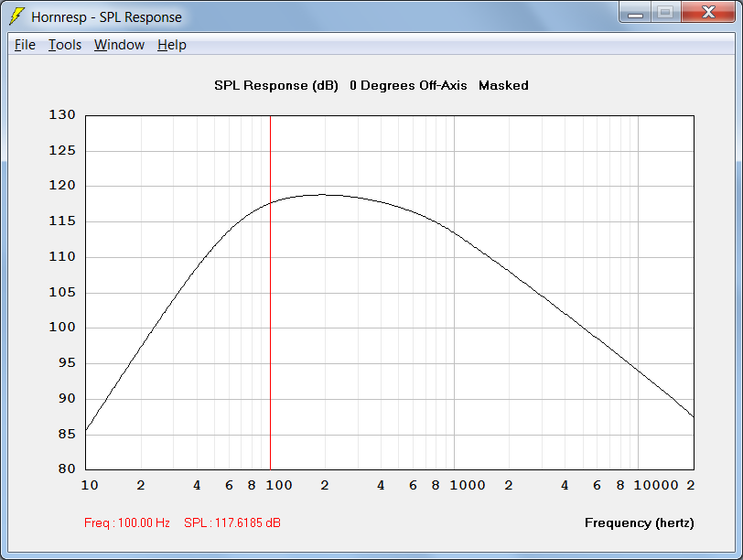Screen dimensions: 743x560
Task: Open the Help menu
Action: pos(171,45)
